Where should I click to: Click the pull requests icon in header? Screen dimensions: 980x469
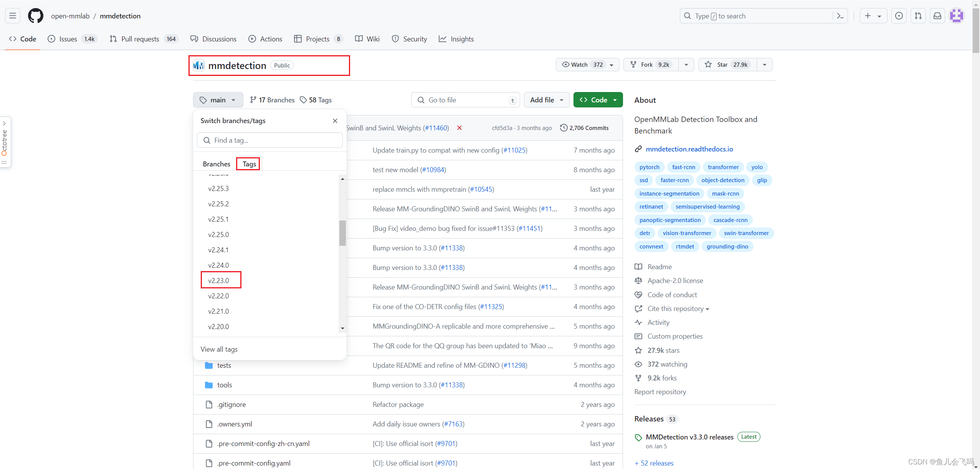(x=918, y=16)
